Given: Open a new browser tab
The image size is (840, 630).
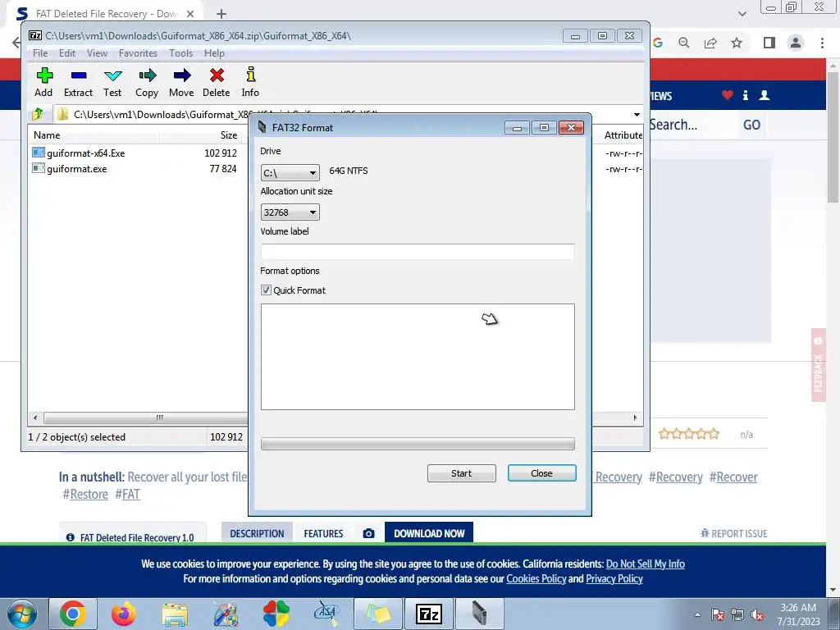Looking at the screenshot, I should coord(221,14).
